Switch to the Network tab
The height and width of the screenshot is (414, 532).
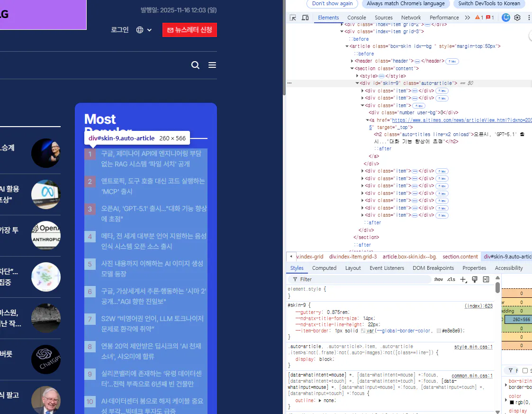tap(411, 18)
